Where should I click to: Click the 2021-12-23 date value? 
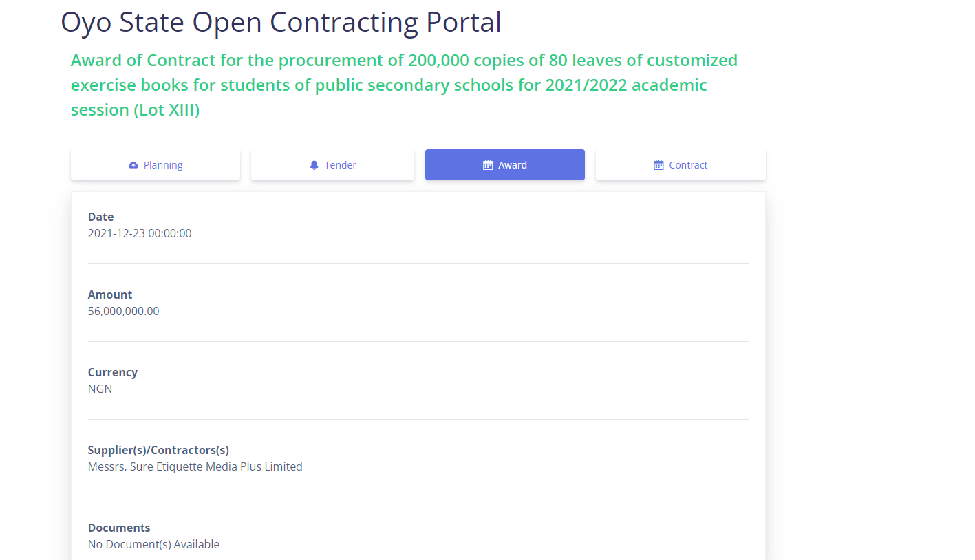(x=140, y=233)
